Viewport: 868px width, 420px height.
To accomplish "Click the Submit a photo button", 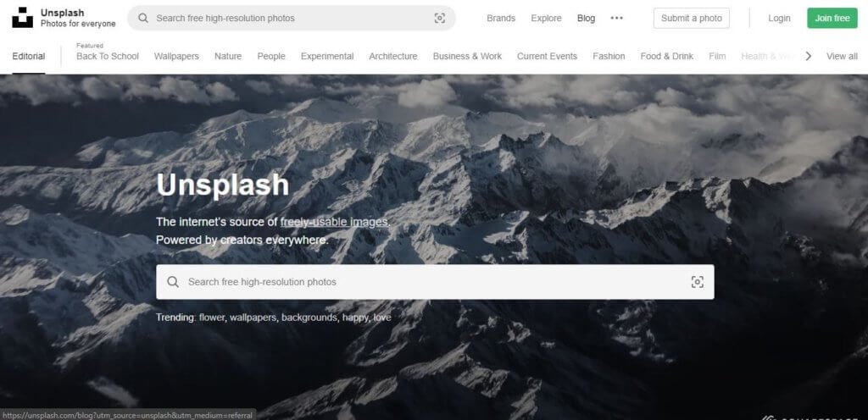I will [x=691, y=18].
